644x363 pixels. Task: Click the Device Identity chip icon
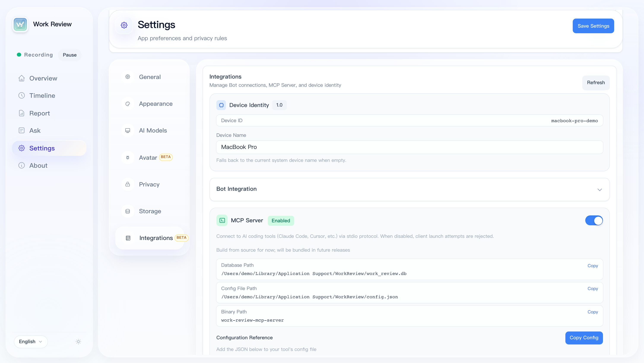(221, 105)
